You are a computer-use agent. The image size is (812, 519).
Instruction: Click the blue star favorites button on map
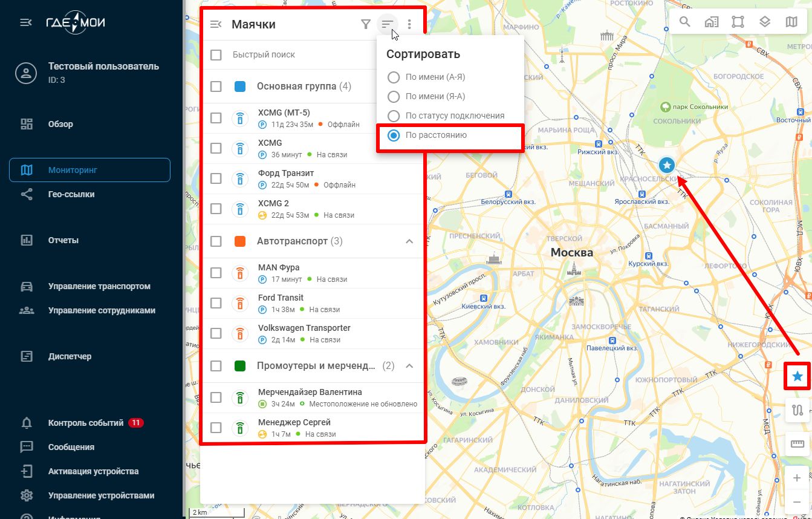click(x=797, y=377)
